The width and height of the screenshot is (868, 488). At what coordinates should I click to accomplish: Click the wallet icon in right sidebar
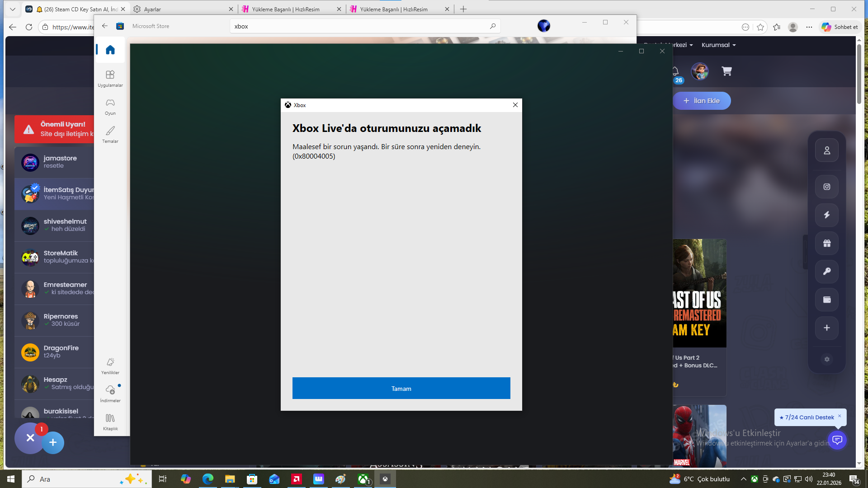827,300
